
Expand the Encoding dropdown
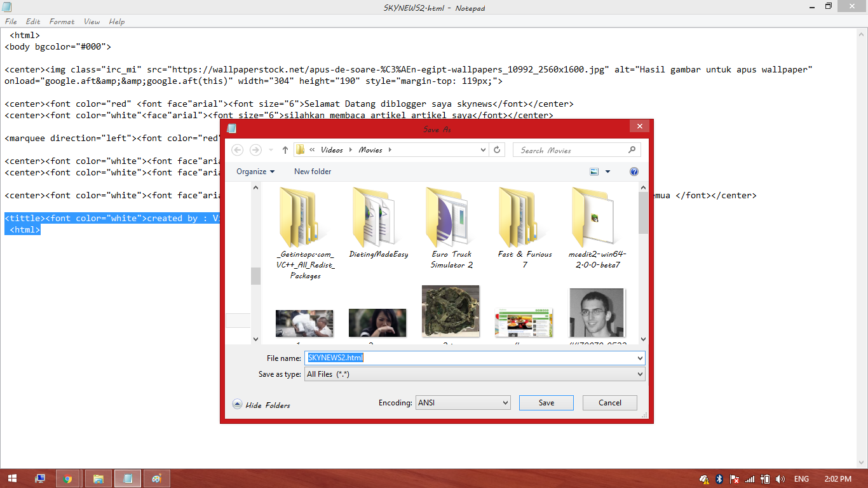tap(504, 402)
